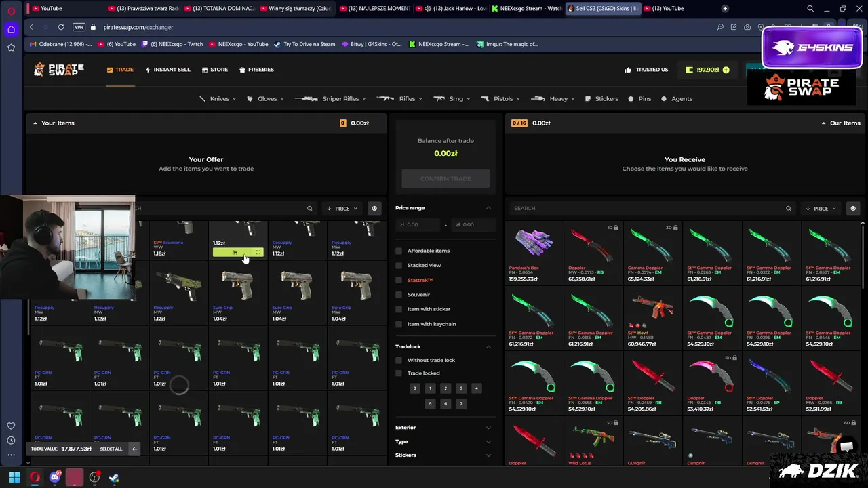Add funds with the plus icon
Image resolution: width=868 pixels, height=488 pixels.
(x=726, y=70)
